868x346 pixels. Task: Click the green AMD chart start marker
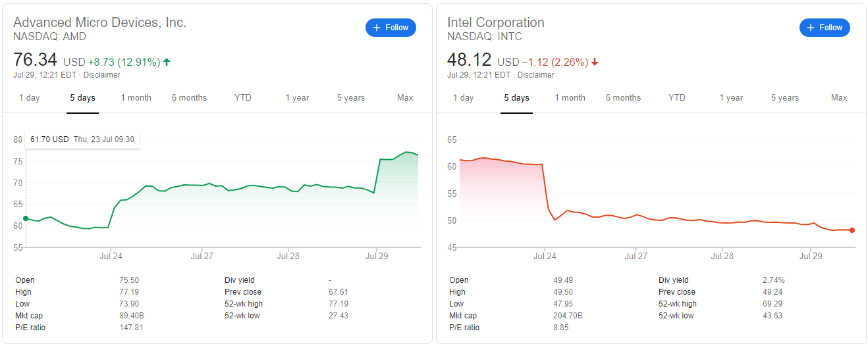point(25,218)
